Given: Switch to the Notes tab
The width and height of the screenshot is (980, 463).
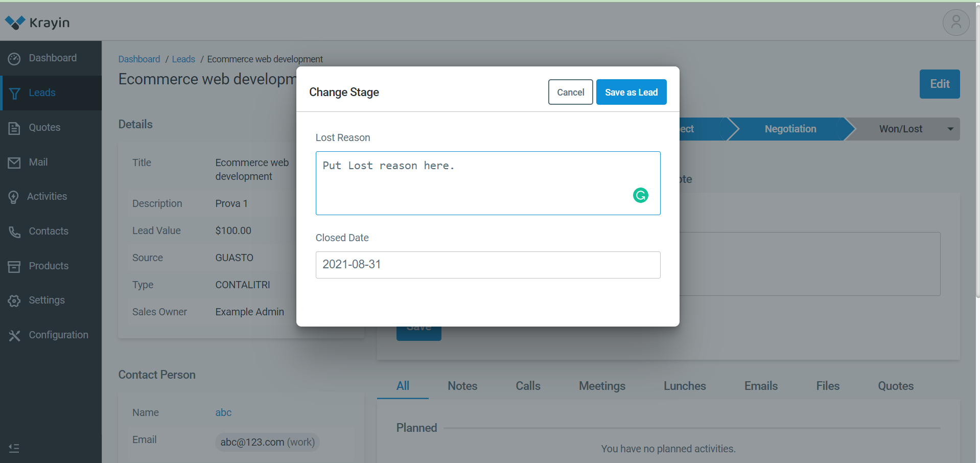Looking at the screenshot, I should (462, 386).
